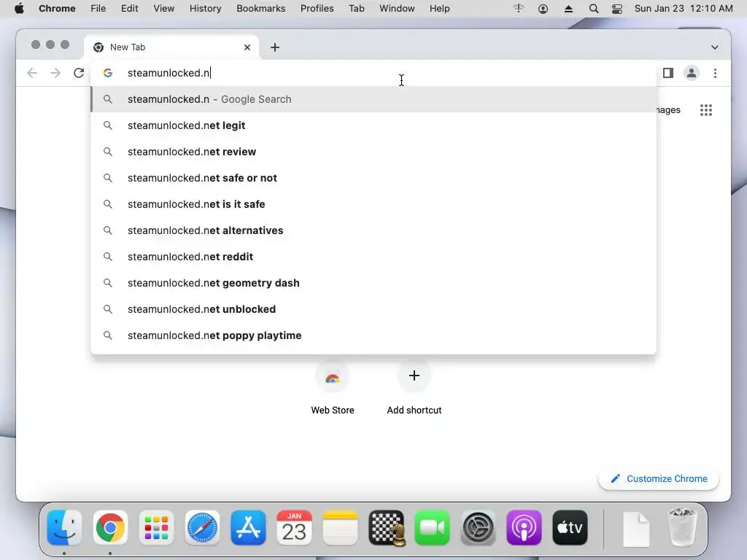Open the Bookmarks menu

(260, 9)
